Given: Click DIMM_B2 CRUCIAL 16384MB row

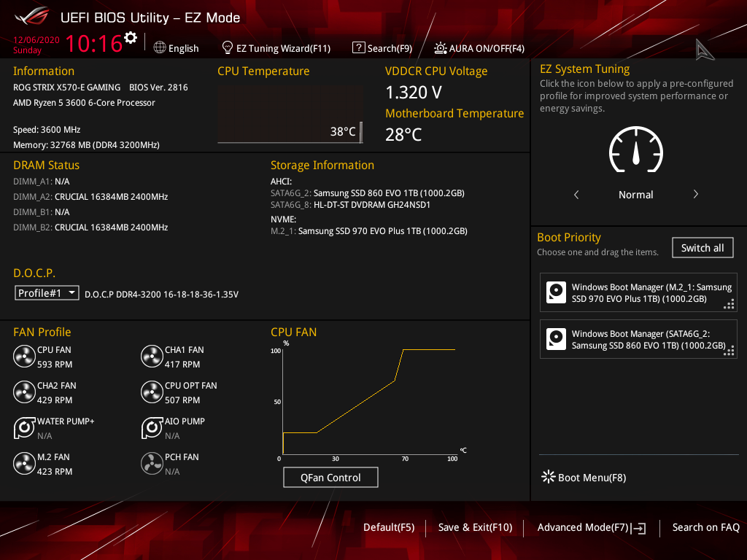Looking at the screenshot, I should (90, 227).
